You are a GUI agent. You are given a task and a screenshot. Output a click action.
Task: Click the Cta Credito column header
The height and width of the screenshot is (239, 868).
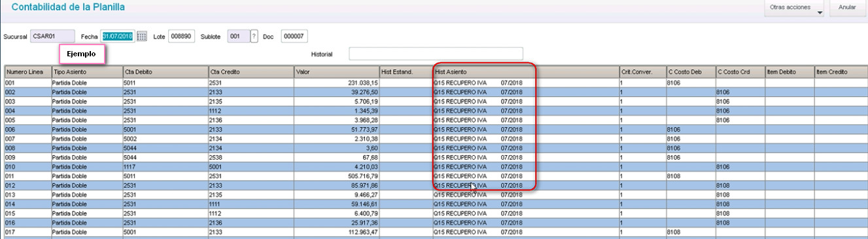pos(251,71)
